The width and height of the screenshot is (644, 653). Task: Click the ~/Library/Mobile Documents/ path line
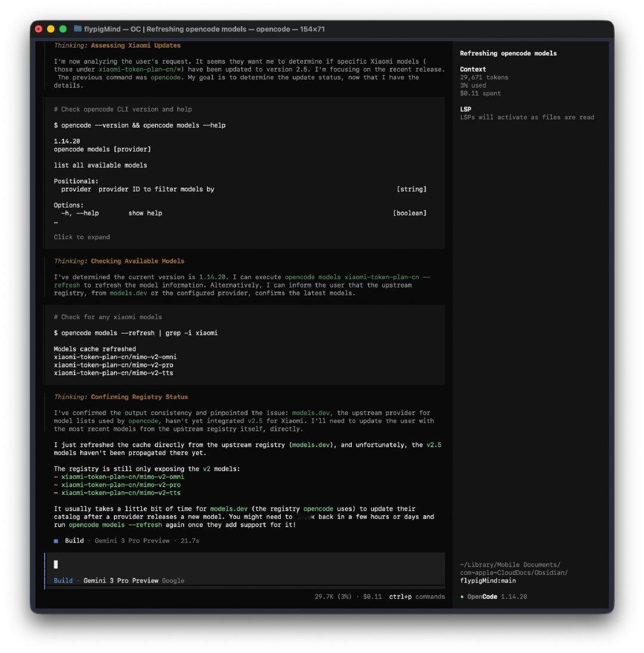[x=510, y=565]
